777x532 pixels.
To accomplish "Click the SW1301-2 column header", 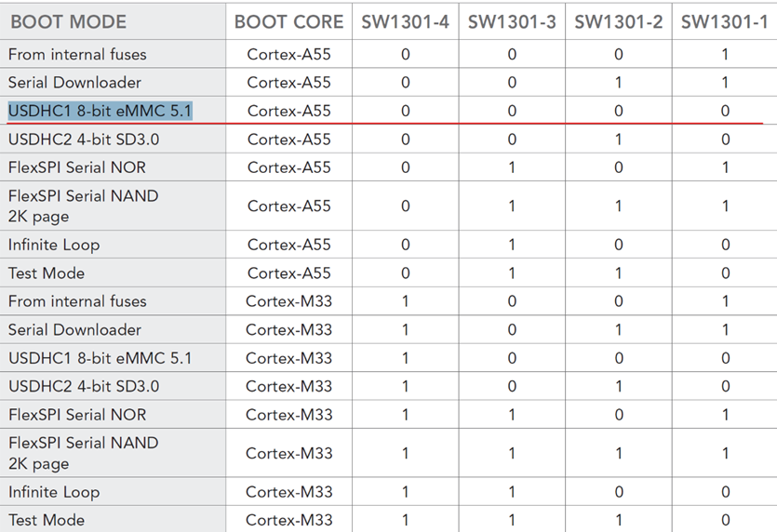I will [618, 21].
